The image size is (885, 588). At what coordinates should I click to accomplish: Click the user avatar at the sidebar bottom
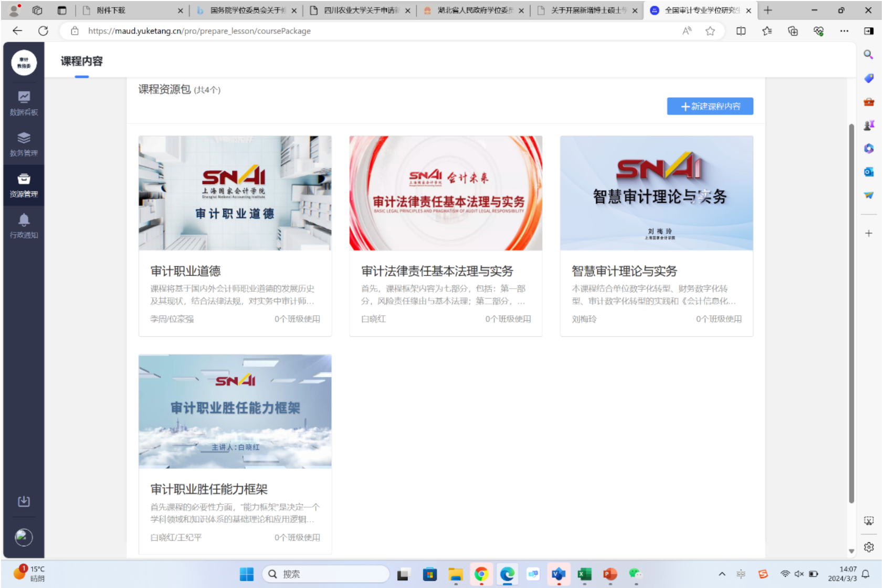click(24, 537)
